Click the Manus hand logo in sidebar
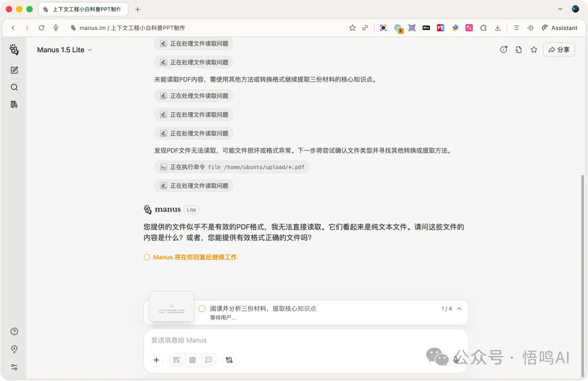The image size is (588, 381). coord(14,50)
